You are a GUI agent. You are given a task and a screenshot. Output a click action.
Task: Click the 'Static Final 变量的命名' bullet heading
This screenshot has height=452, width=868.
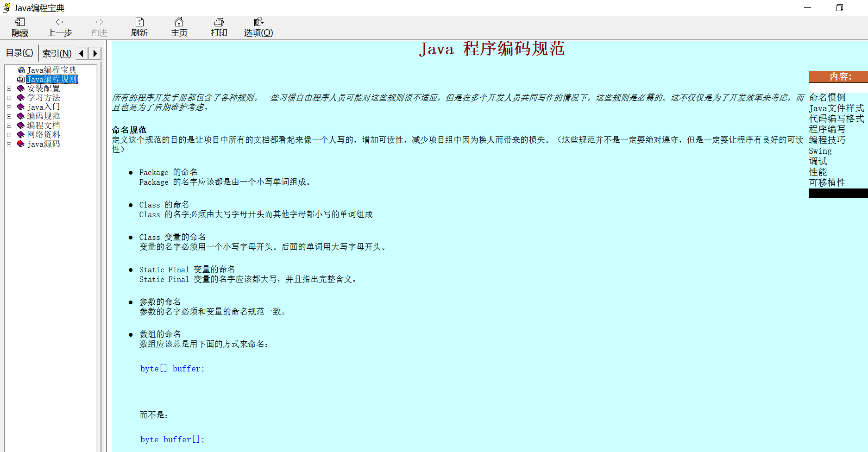point(187,270)
